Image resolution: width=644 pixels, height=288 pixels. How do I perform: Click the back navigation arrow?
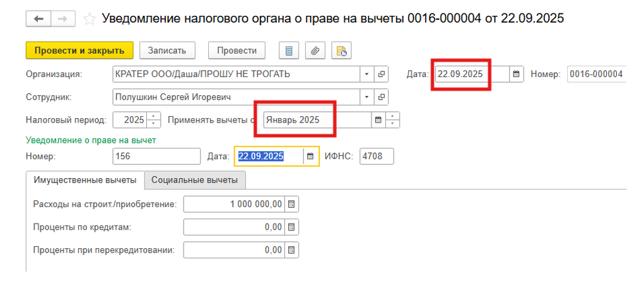point(38,19)
